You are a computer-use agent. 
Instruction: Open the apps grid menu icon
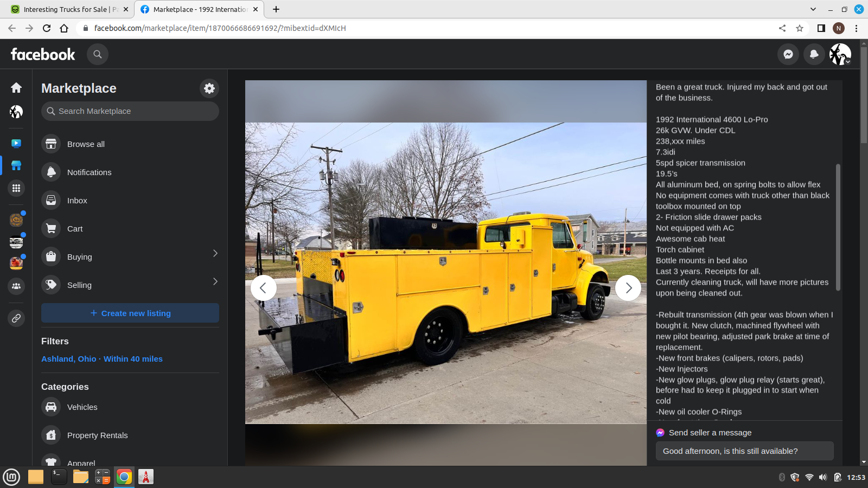point(16,188)
